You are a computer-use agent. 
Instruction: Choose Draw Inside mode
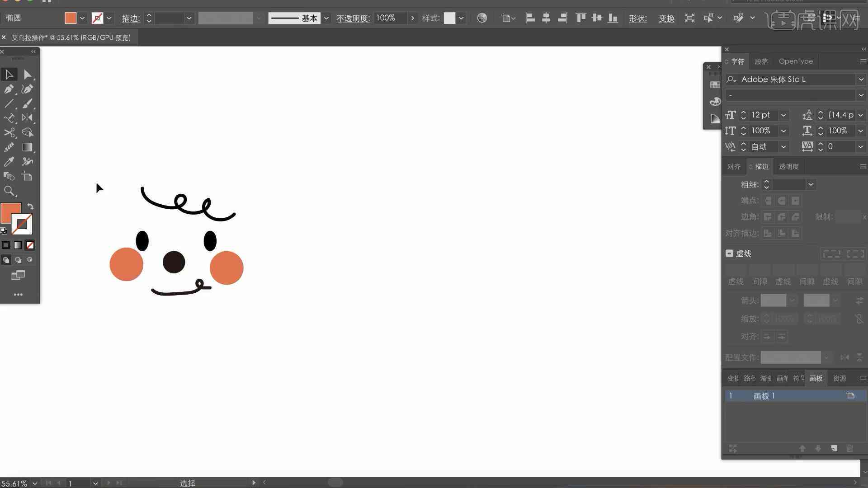[x=30, y=260]
